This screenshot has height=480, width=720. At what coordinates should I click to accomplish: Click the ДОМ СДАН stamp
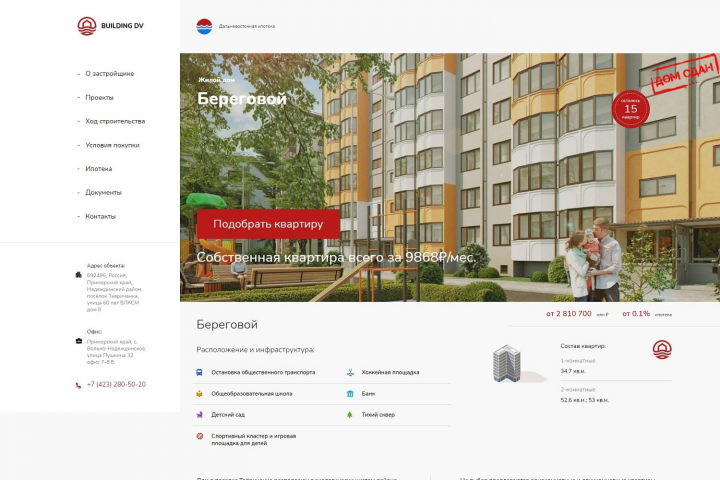[685, 73]
